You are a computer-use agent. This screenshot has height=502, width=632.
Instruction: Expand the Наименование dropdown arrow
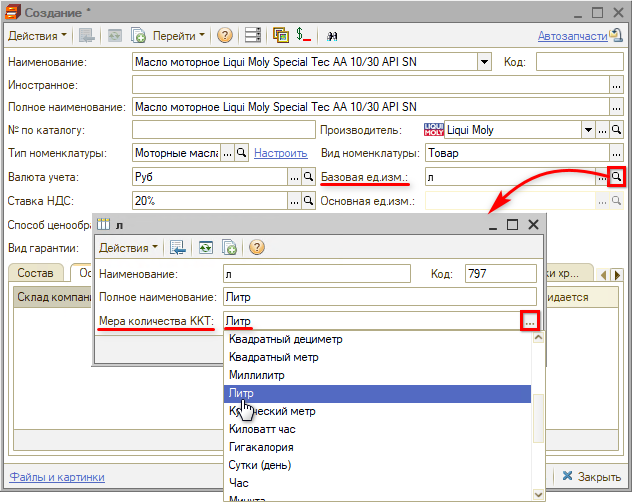click(484, 62)
